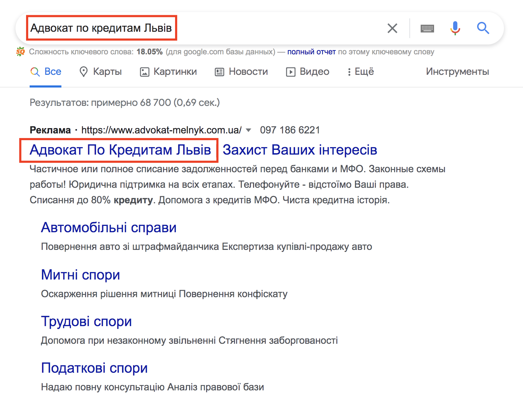Start voice search with the microphone icon

[x=455, y=28]
